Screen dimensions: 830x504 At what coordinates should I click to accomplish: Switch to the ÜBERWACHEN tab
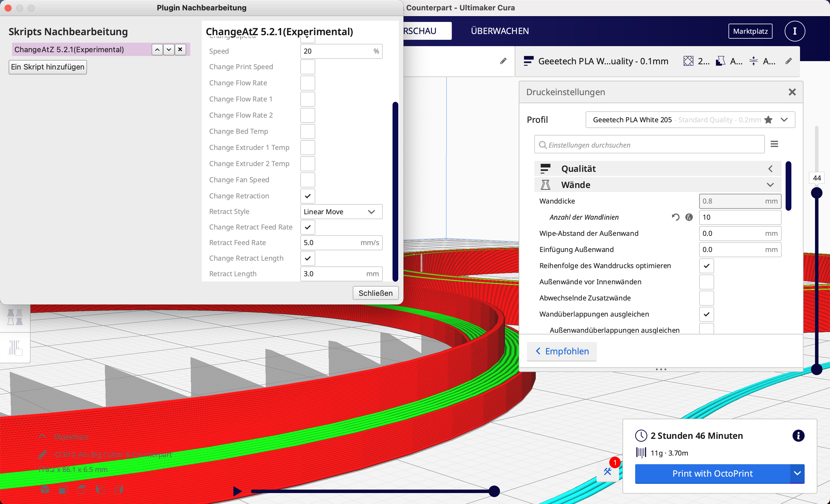(x=499, y=31)
